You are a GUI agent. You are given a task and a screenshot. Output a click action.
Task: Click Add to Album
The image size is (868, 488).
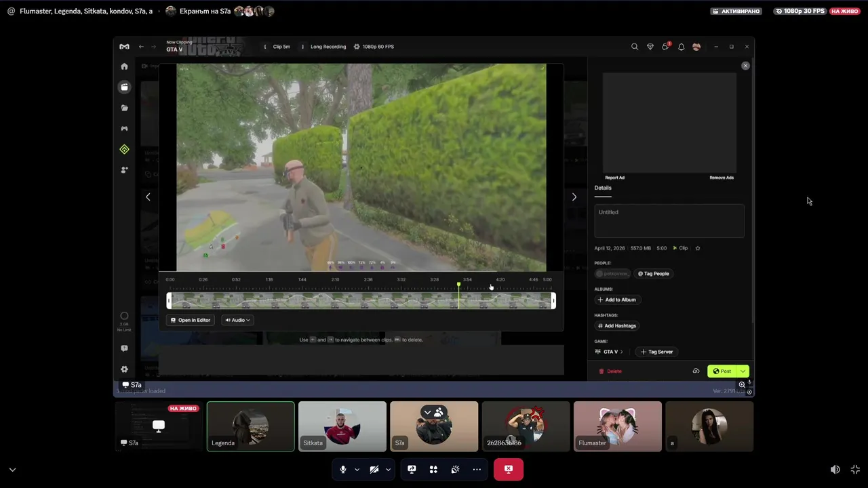point(617,300)
